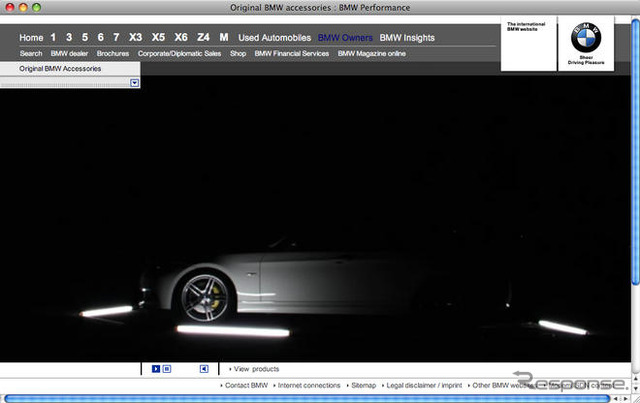The image size is (640, 403).
Task: Open the X3 model menu
Action: tap(136, 37)
